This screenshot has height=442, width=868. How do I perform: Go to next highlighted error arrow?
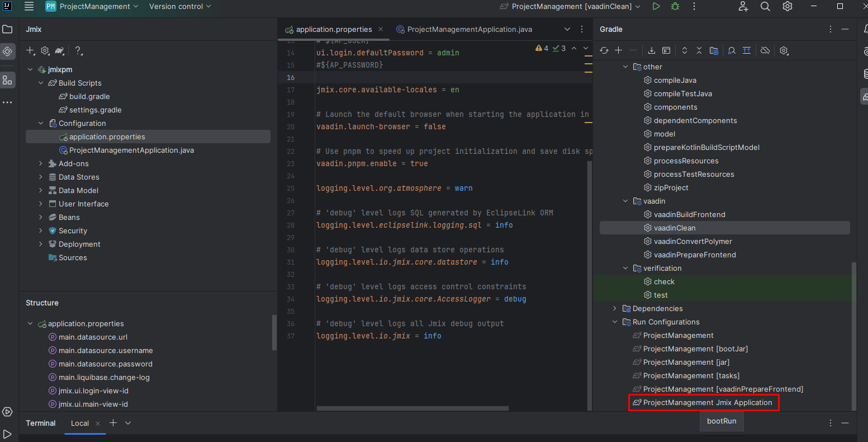point(586,49)
